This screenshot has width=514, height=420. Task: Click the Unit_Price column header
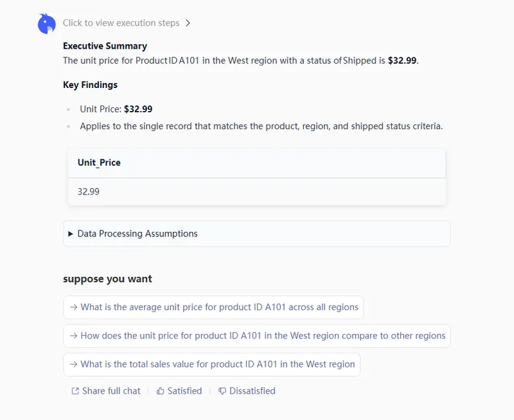point(99,162)
